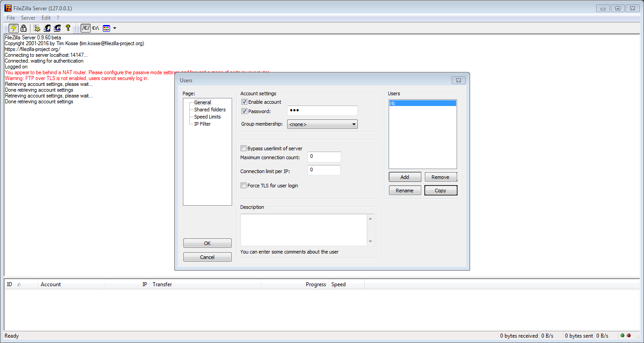Click the red status indicator light
Screen dimensions: 644x343
(x=629, y=335)
